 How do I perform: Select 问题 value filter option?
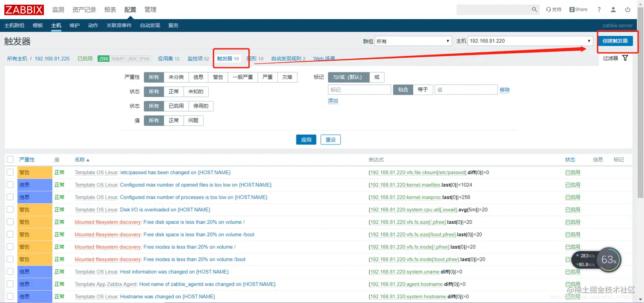193,121
